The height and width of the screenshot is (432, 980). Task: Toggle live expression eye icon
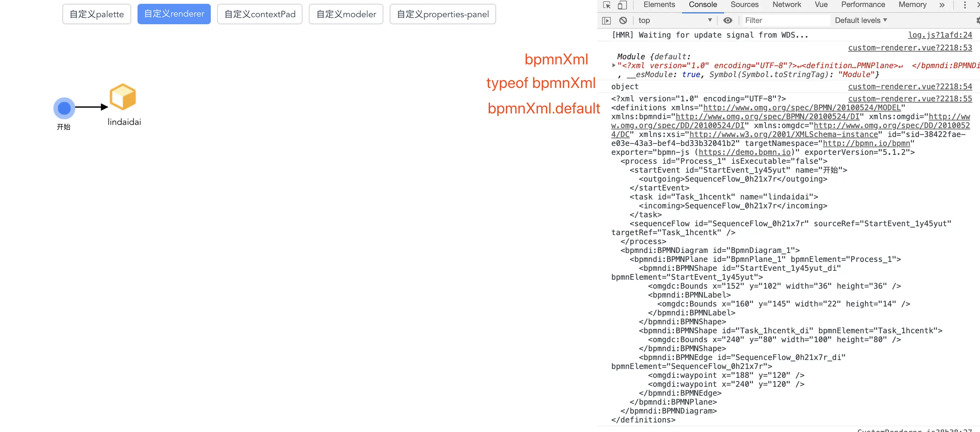pos(728,20)
